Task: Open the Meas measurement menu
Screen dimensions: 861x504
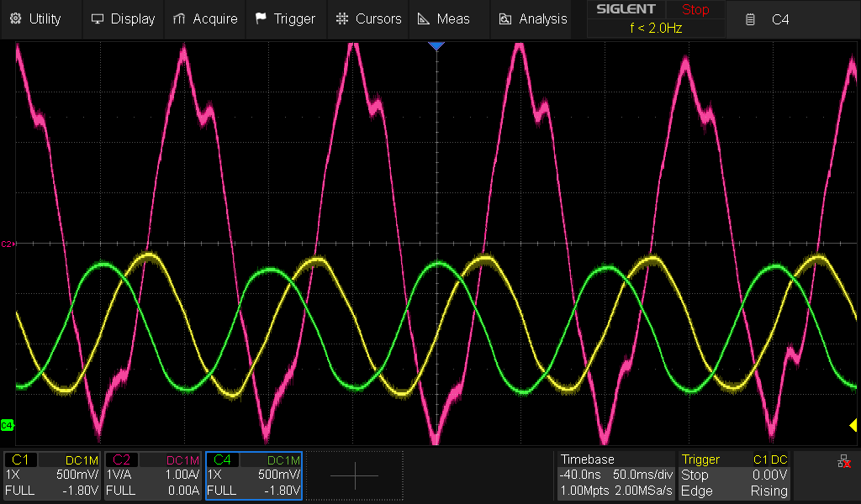Action: tap(445, 18)
